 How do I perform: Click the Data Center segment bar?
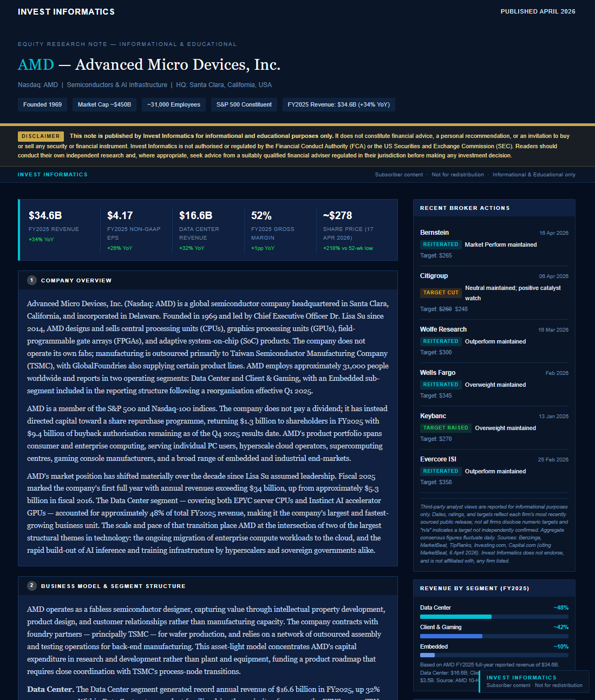[494, 617]
